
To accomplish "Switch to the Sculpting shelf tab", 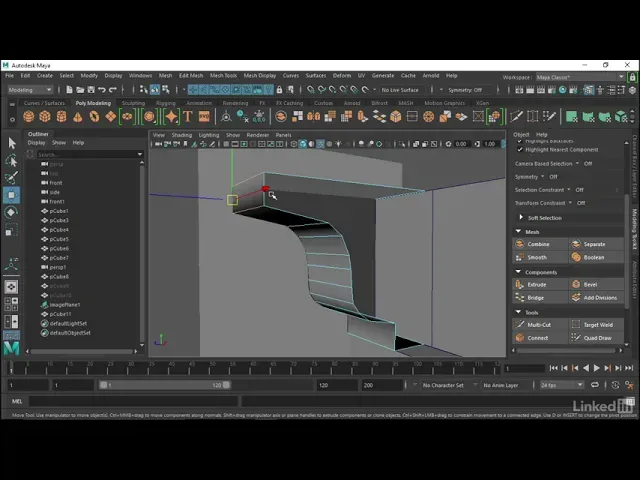I will coord(133,102).
